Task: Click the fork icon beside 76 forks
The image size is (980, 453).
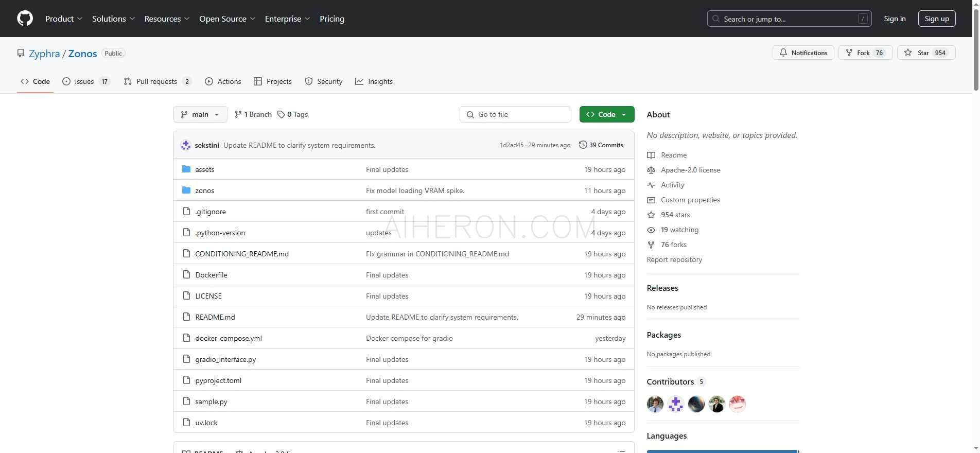Action: point(651,245)
